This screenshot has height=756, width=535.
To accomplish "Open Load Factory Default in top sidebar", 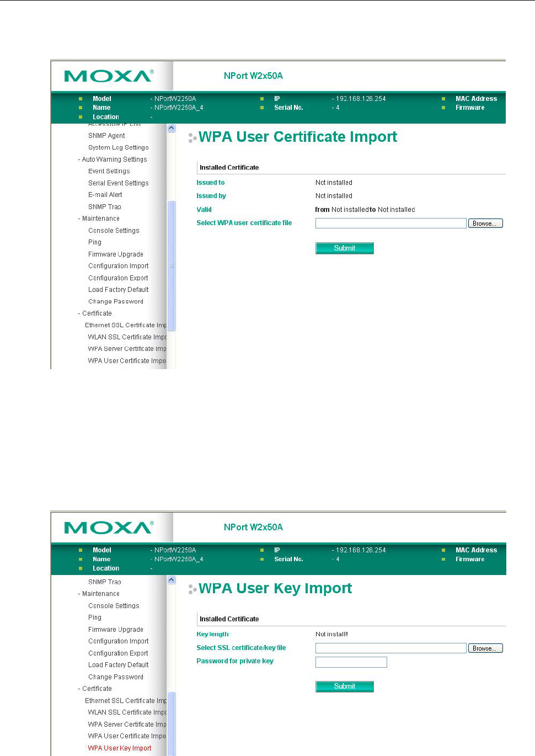I will [119, 290].
